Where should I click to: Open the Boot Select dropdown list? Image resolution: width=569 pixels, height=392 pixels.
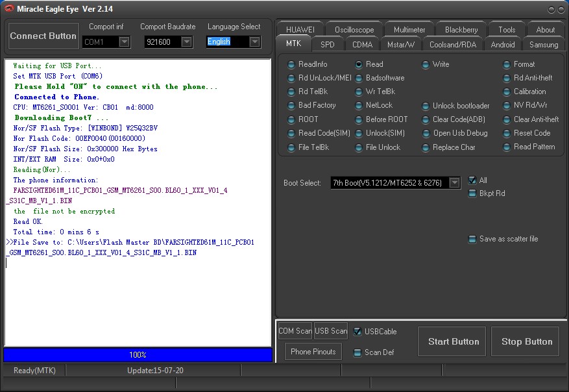[x=454, y=183]
